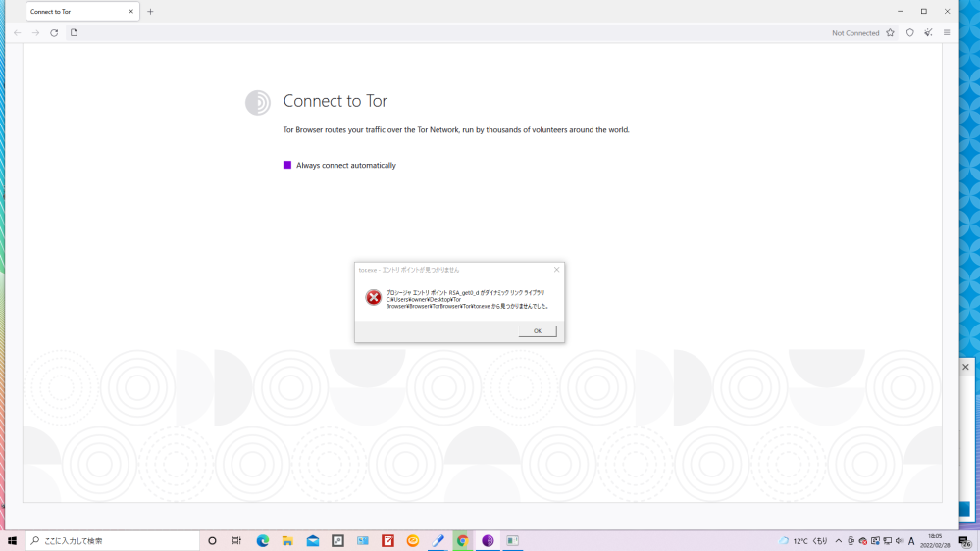Screen dimensions: 980x551
Task: Click the back navigation arrow
Action: (x=17, y=33)
